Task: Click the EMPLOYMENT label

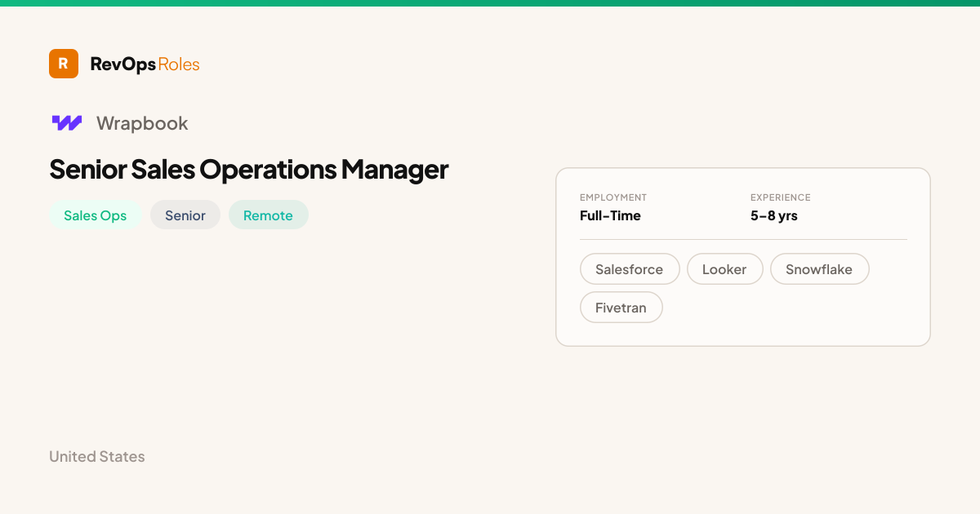Action: tap(613, 197)
